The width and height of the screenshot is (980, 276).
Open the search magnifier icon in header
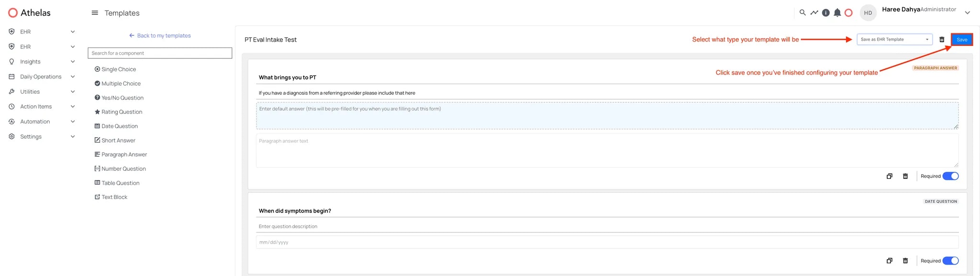click(802, 12)
